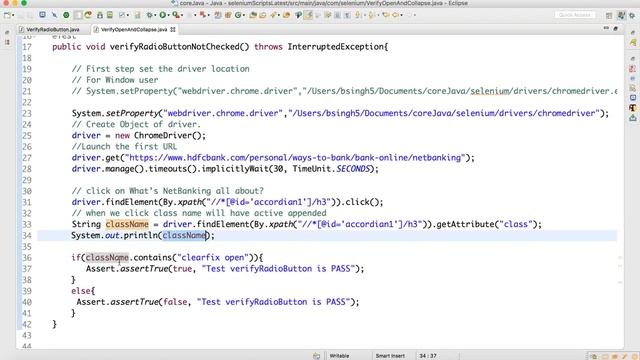Click the checkmark task toolbar icon

point(122,15)
